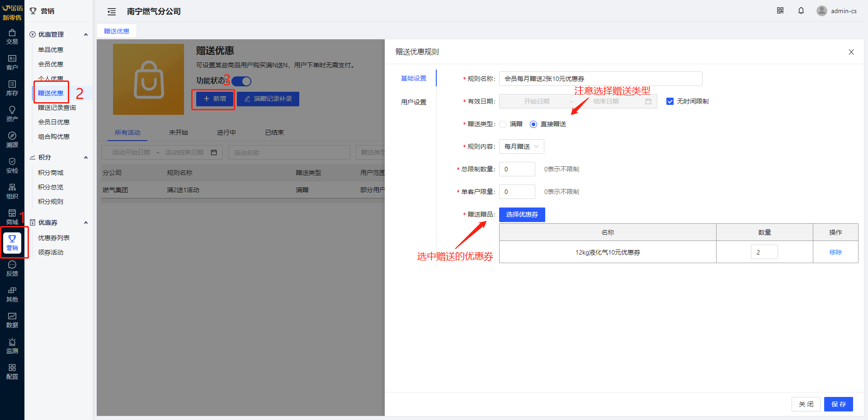Open the 结束日期 date picker
The image size is (868, 420).
(x=606, y=101)
